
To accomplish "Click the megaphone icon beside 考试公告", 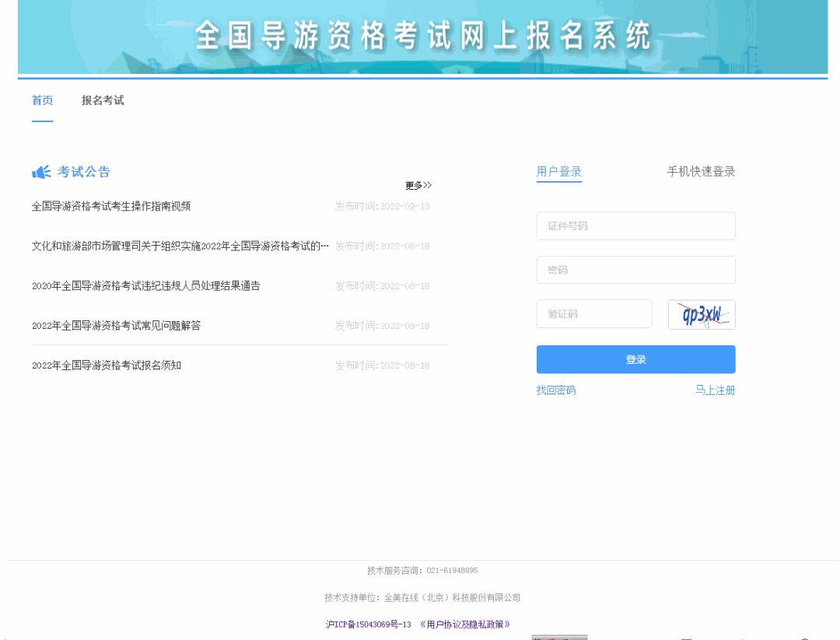I will [41, 172].
